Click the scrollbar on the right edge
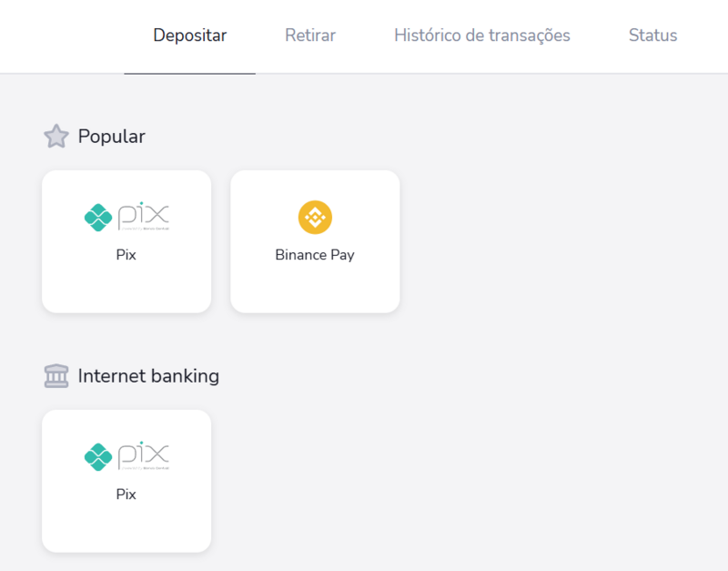This screenshot has height=571, width=728. pos(723,273)
